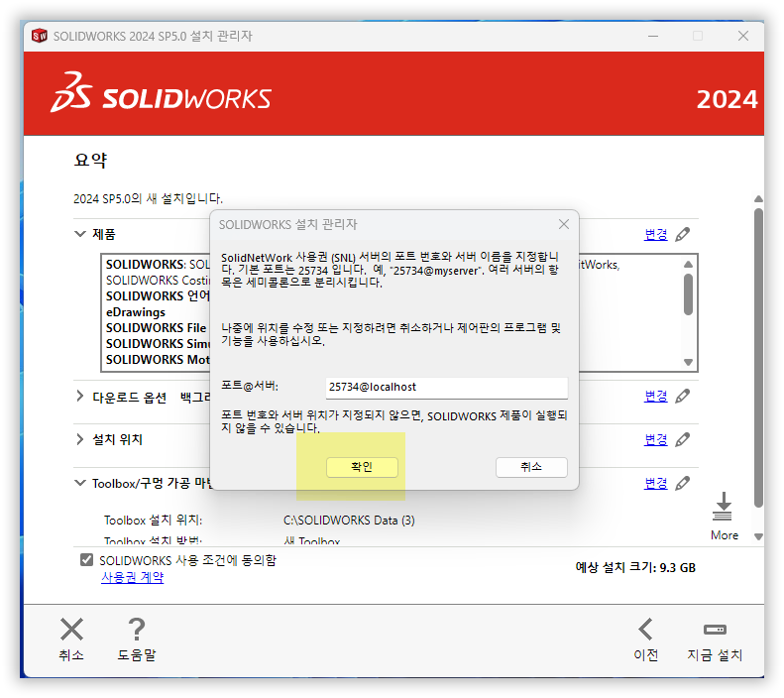
Task: Click 변경 link for 제품
Action: click(x=655, y=234)
